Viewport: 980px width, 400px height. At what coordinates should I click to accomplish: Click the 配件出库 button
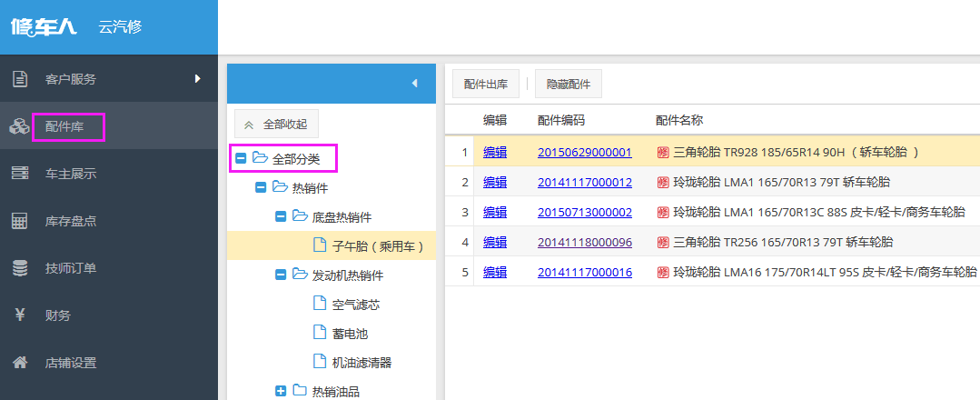486,85
